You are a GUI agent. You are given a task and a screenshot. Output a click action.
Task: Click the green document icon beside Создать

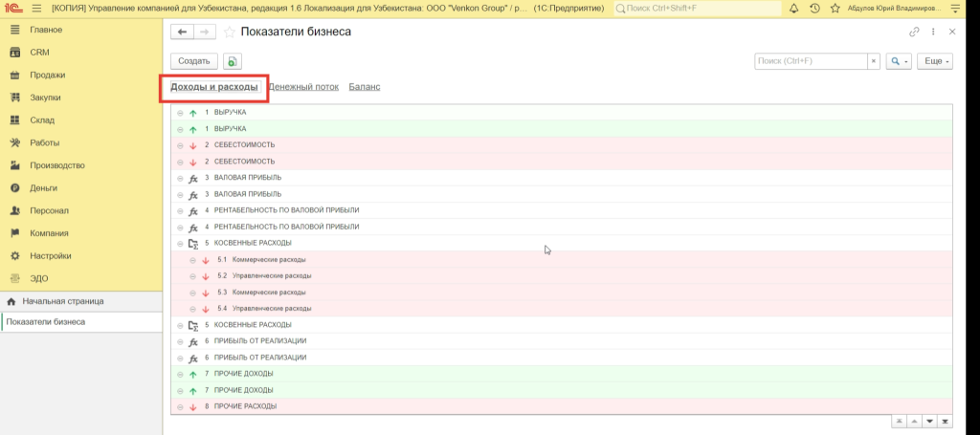(x=233, y=61)
